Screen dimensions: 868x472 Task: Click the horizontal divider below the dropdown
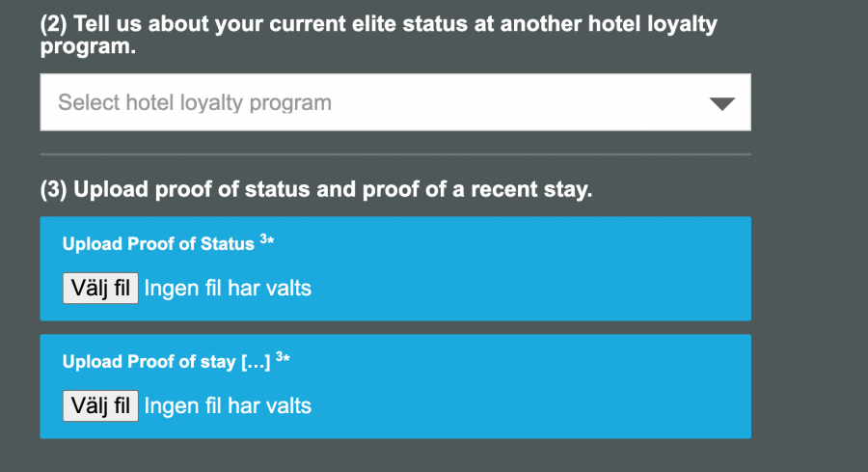coord(394,154)
